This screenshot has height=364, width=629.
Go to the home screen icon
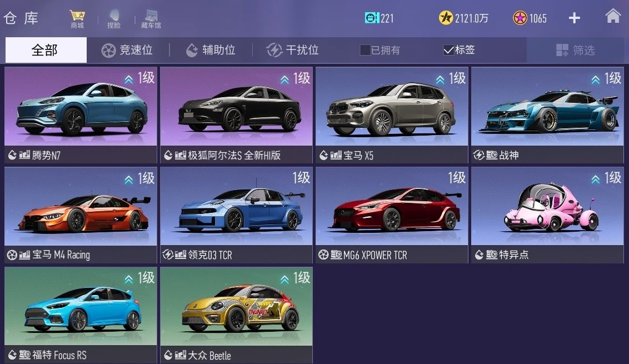tap(612, 17)
